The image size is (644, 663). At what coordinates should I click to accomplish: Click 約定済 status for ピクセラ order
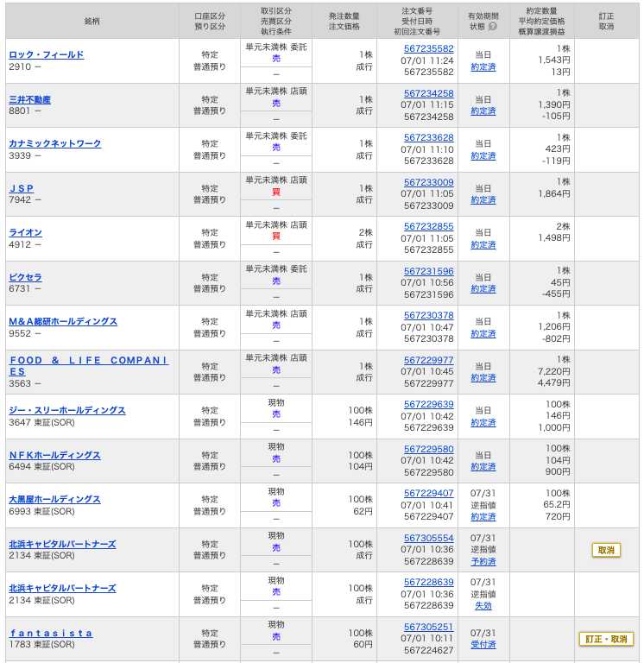pos(483,288)
